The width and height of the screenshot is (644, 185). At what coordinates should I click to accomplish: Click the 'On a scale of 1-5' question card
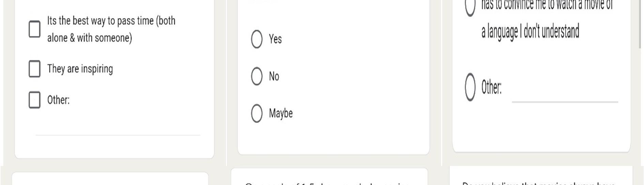[329, 176]
